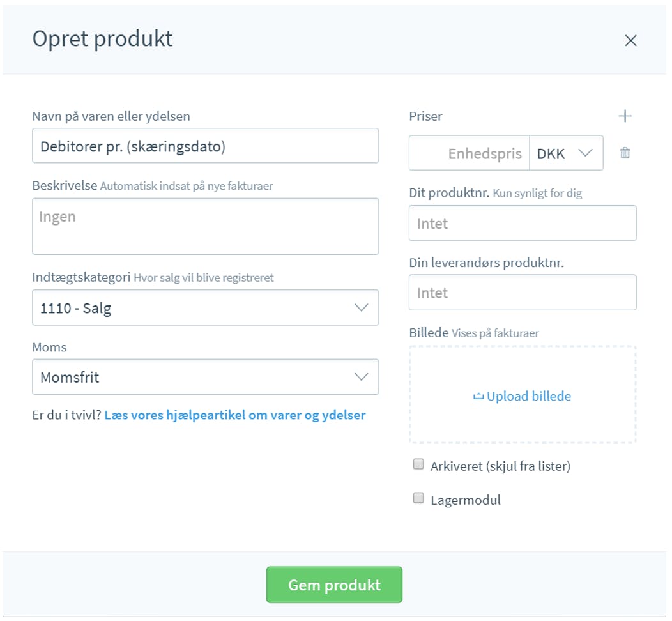Image resolution: width=672 pixels, height=621 pixels.
Task: Click Gem produkt to save the product
Action: point(334,585)
